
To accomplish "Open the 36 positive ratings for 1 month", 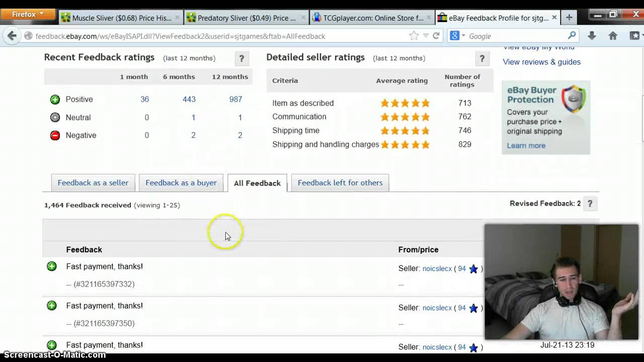I will coord(144,100).
